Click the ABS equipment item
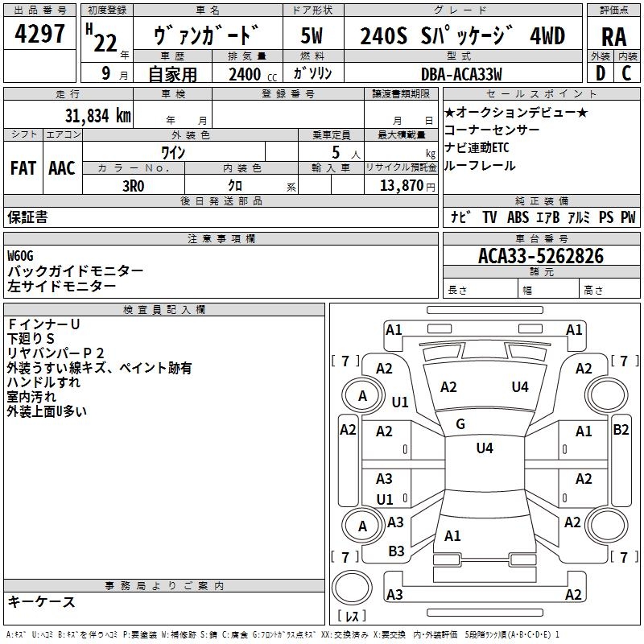Image resolution: width=644 pixels, height=644 pixels. click(518, 217)
